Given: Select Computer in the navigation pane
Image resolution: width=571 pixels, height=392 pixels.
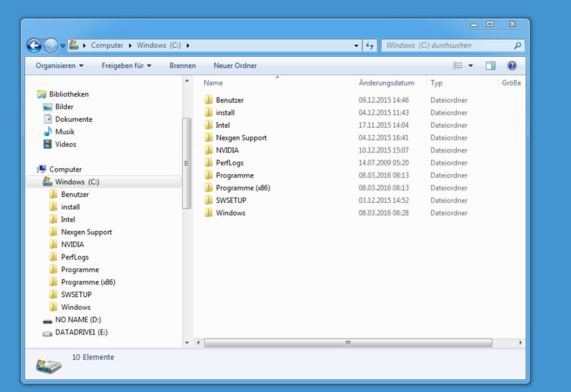Looking at the screenshot, I should [x=59, y=169].
